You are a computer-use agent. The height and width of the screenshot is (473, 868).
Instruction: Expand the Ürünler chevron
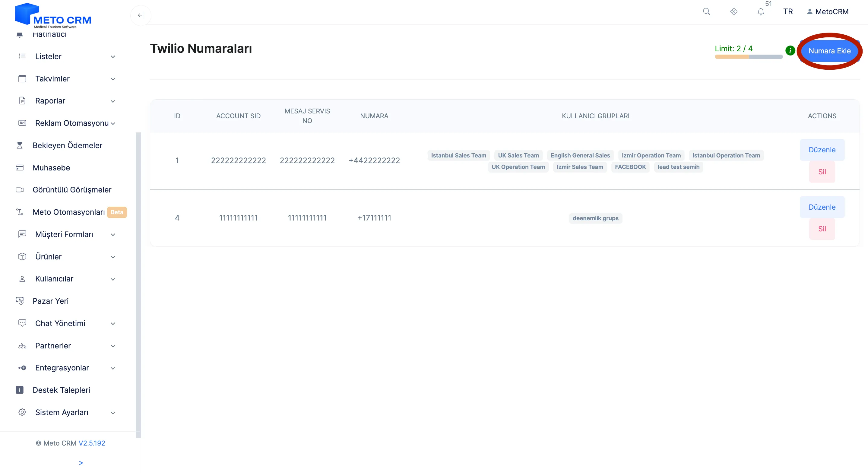click(113, 257)
